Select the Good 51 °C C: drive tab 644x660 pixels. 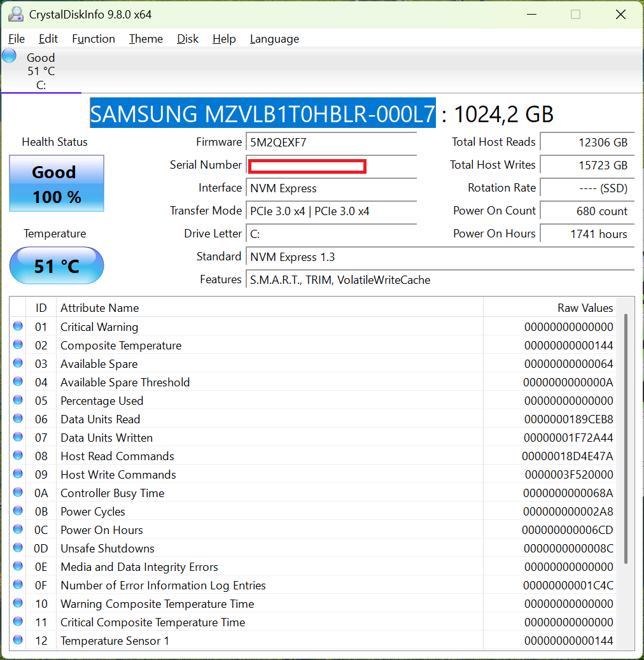(41, 71)
